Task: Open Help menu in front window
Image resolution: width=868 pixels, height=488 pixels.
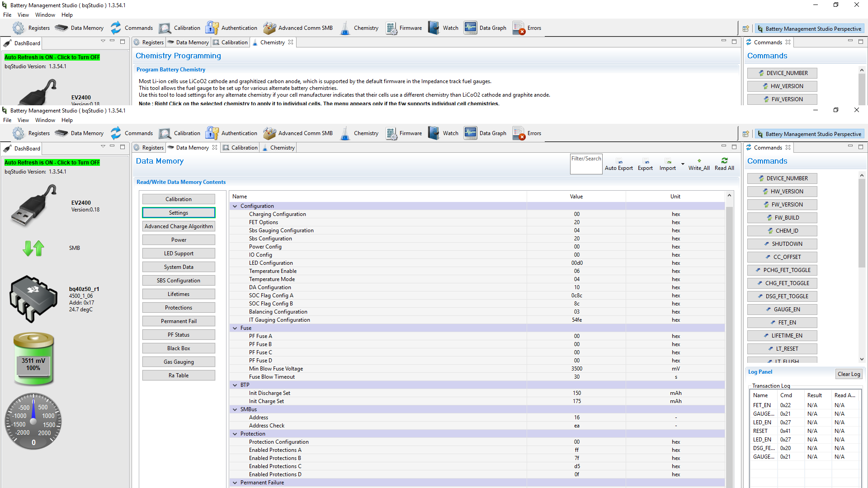Action: coord(67,120)
